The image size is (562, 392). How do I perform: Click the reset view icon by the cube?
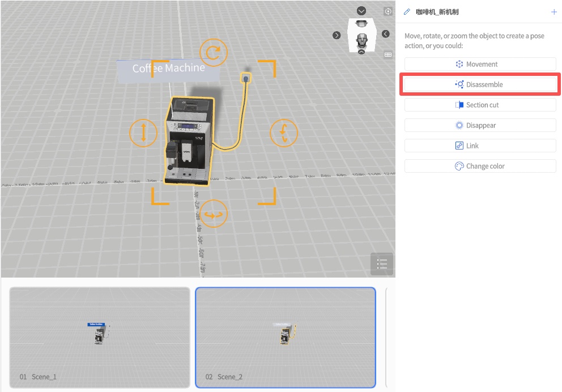[x=388, y=11]
